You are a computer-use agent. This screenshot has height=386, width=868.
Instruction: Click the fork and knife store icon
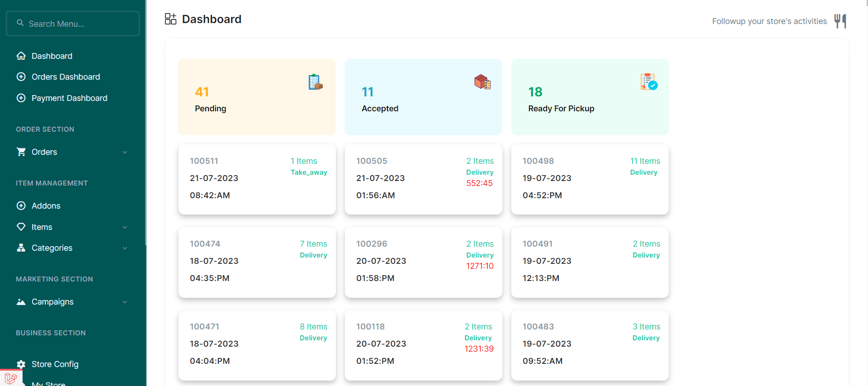(840, 21)
